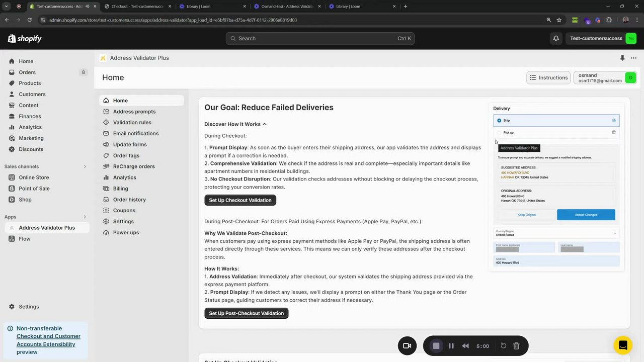
Task: Delete the Loom recording with trash icon
Action: click(x=516, y=346)
